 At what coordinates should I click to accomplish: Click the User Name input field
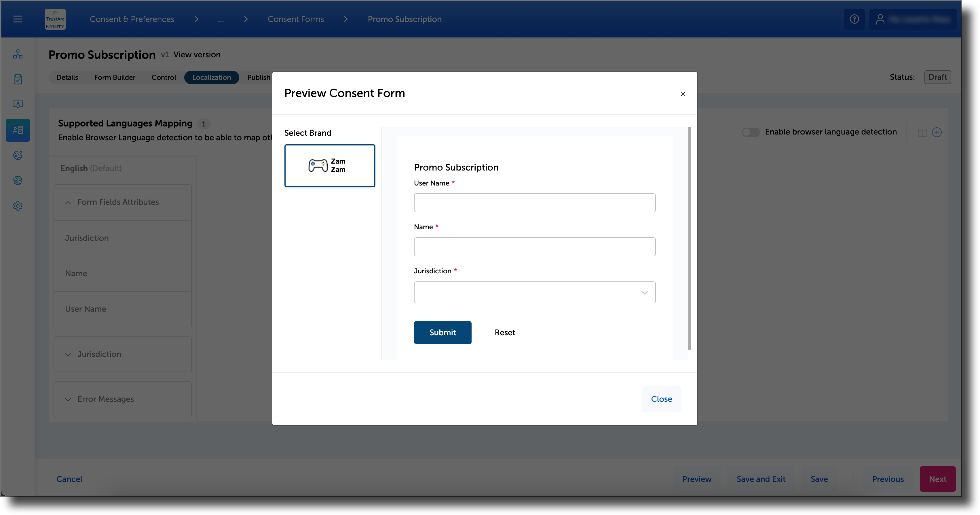[534, 202]
